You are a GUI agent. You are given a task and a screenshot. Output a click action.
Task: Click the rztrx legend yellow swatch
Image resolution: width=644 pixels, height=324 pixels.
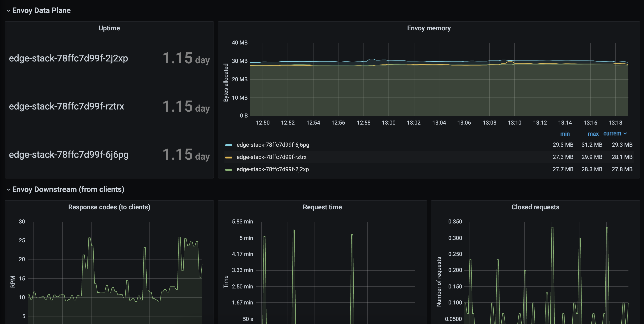(x=228, y=157)
